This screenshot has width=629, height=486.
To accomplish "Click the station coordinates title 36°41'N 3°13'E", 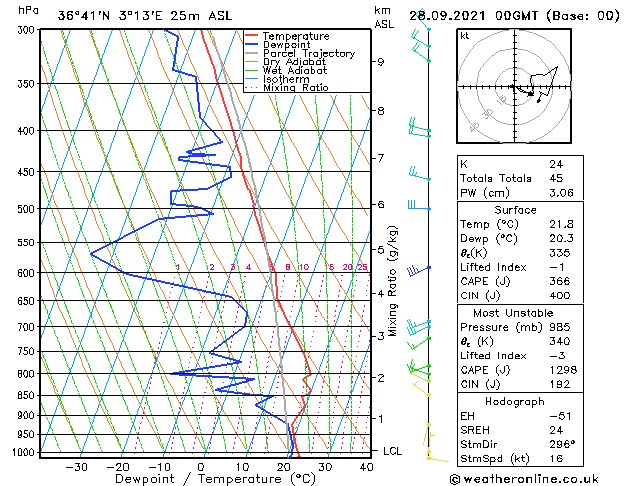I will (110, 16).
